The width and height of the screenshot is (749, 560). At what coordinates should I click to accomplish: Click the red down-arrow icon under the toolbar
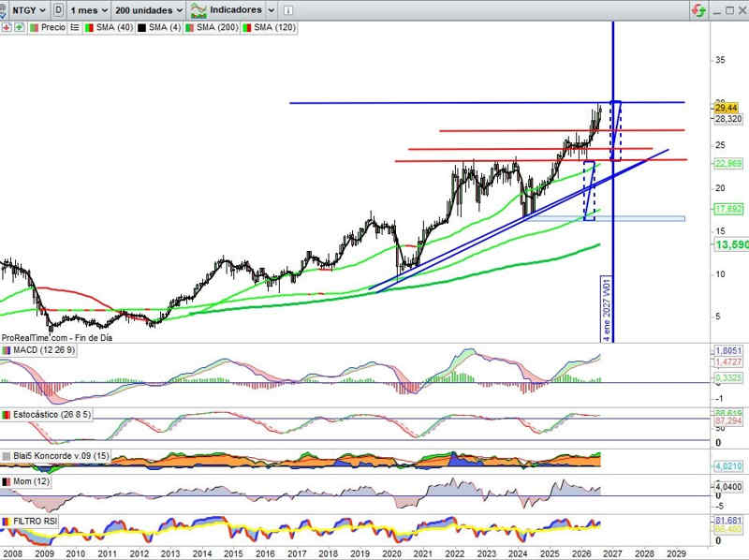(x=7, y=28)
